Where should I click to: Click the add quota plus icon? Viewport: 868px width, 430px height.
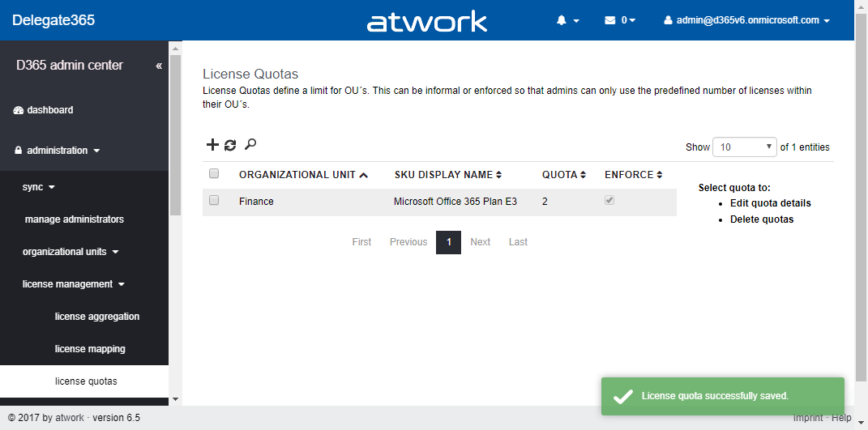click(212, 145)
